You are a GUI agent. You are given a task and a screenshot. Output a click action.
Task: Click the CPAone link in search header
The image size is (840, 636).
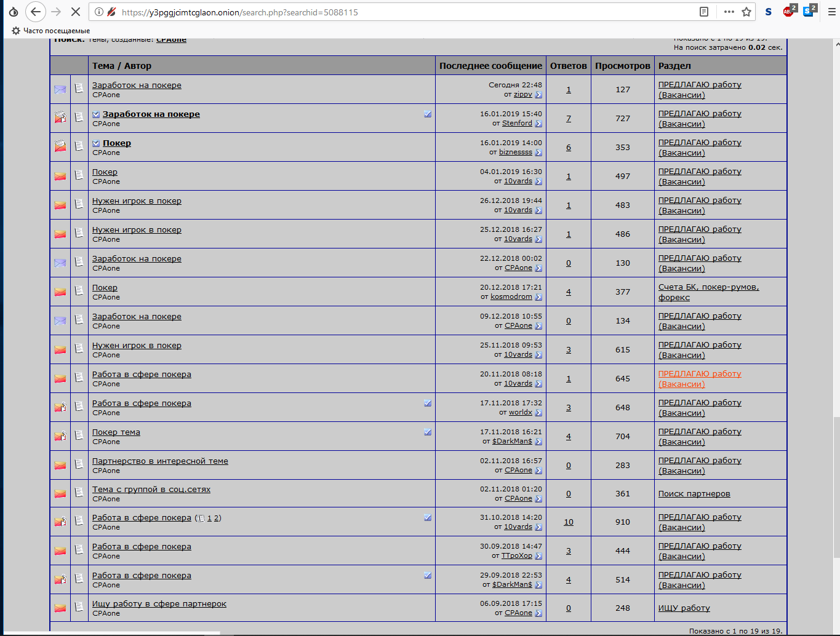coord(171,39)
